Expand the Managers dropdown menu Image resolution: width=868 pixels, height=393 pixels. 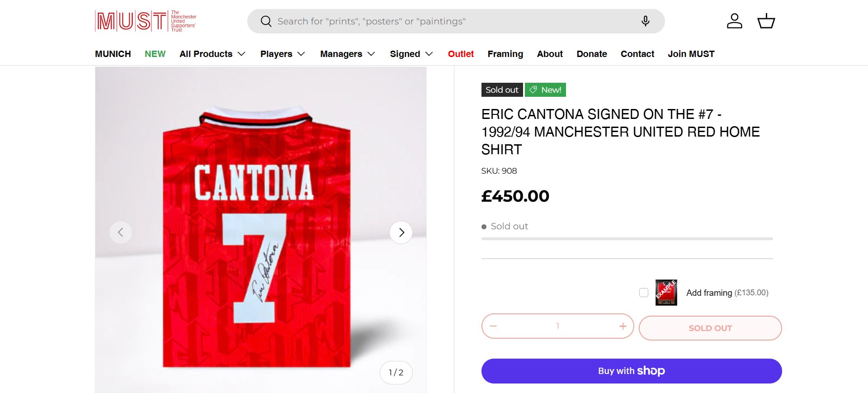347,54
